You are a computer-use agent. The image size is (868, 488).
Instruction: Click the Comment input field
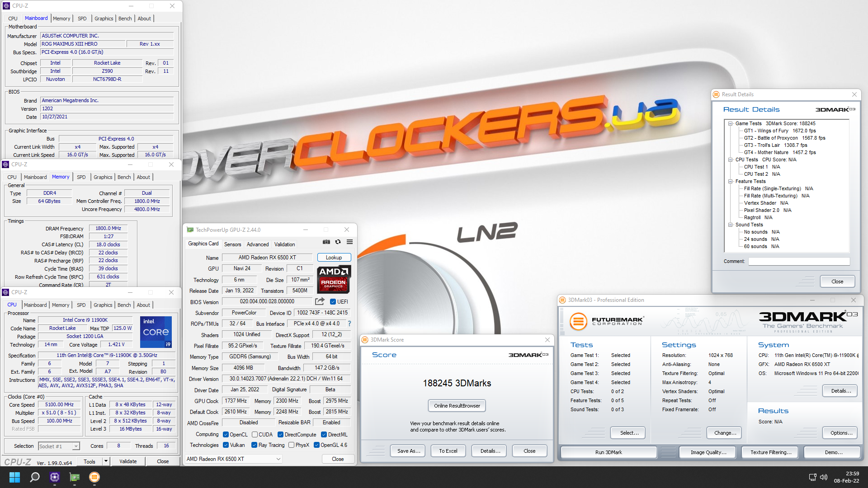(799, 261)
